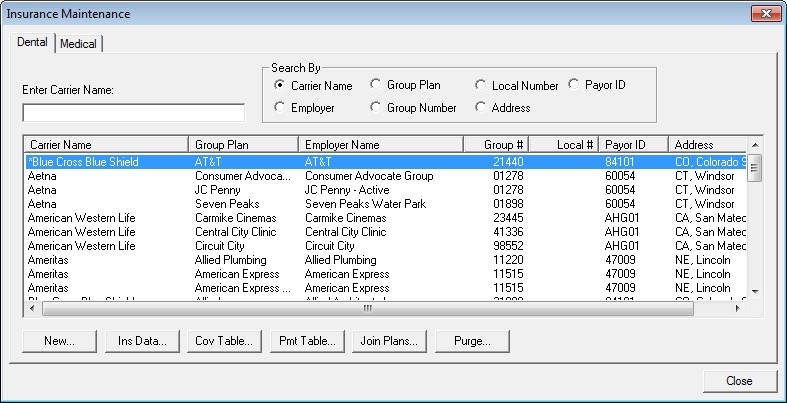
Task: Sort list by Carrier Name column header
Action: point(105,145)
